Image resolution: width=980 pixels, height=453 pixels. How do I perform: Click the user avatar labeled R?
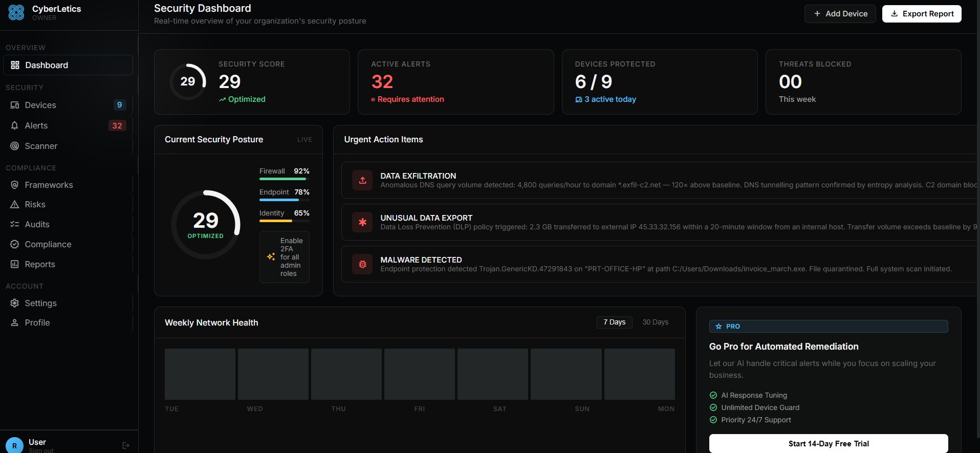pos(14,445)
